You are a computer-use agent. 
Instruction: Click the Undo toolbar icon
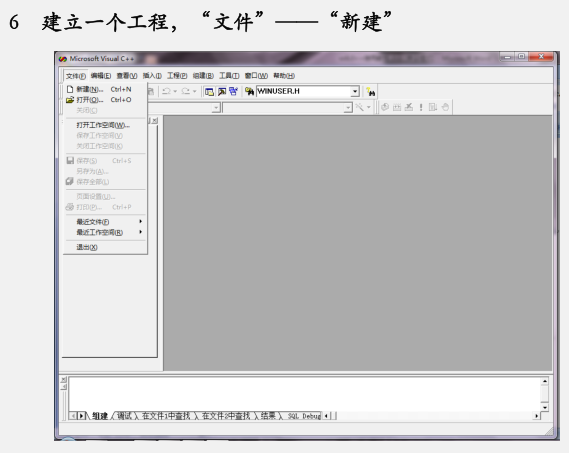coord(167,91)
